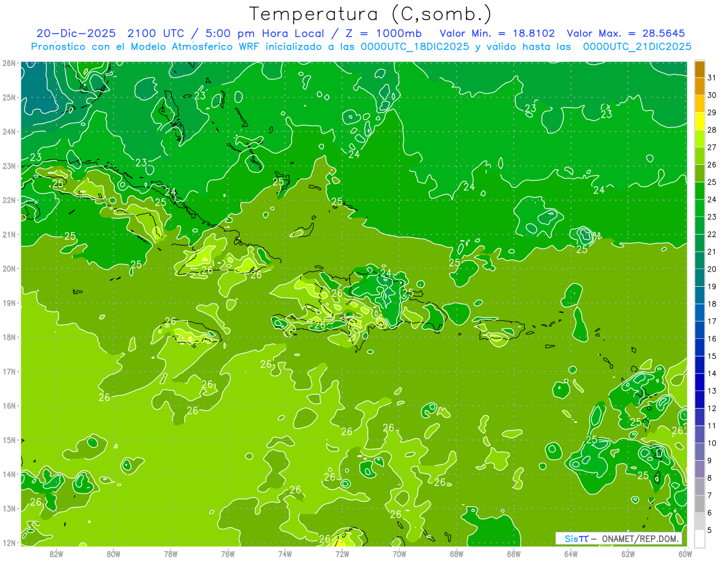This screenshot has width=728, height=562.
Task: Click the 'Z = 1000mb' level text
Action: click(x=384, y=33)
